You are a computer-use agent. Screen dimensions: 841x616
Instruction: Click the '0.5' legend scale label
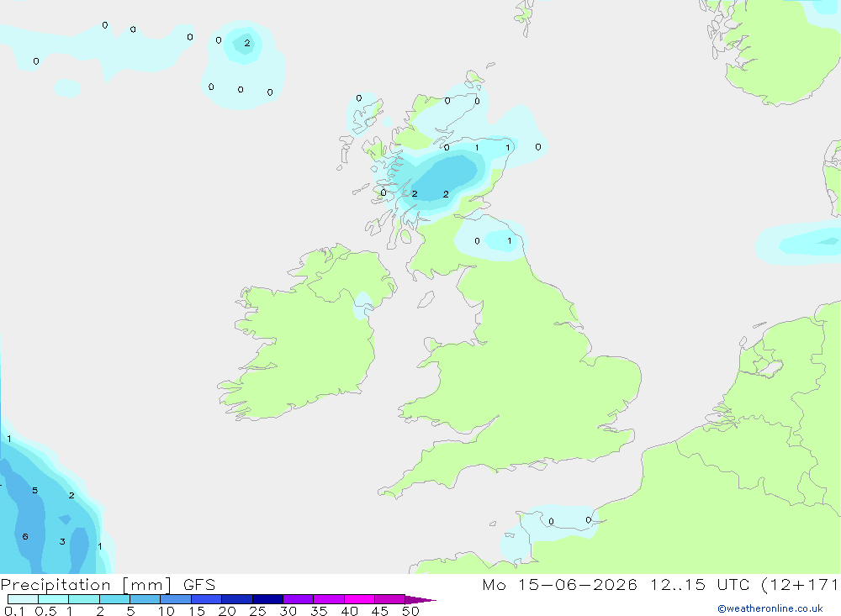pos(45,611)
